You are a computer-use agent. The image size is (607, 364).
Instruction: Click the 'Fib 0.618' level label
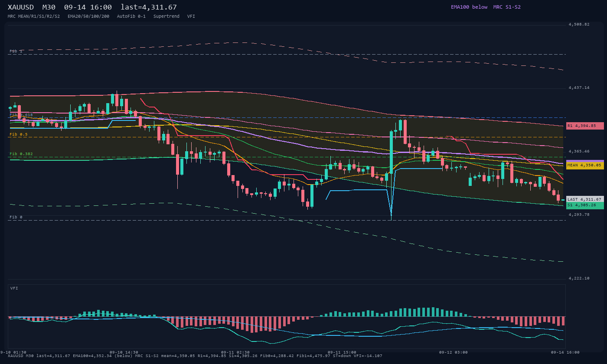[21, 115]
